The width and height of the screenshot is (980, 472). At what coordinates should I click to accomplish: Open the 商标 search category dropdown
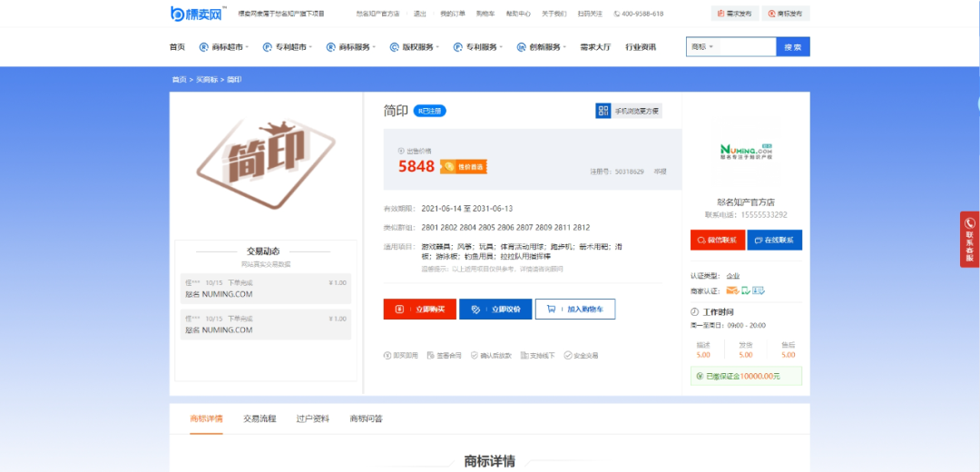tap(702, 47)
